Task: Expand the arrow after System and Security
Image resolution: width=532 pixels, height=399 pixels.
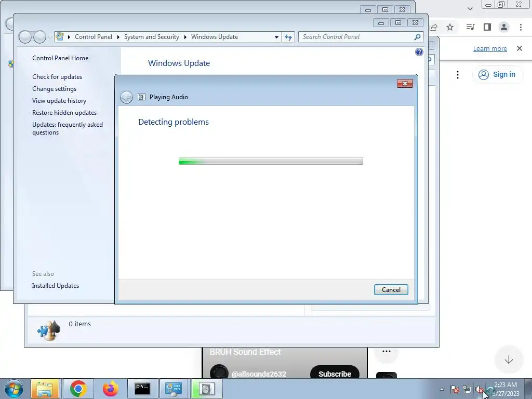Action: point(185,37)
